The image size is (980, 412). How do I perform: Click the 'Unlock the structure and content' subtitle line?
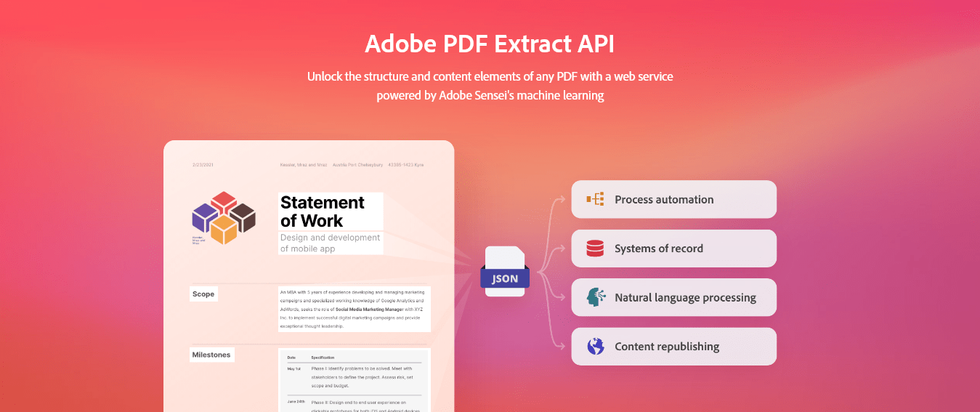click(490, 76)
